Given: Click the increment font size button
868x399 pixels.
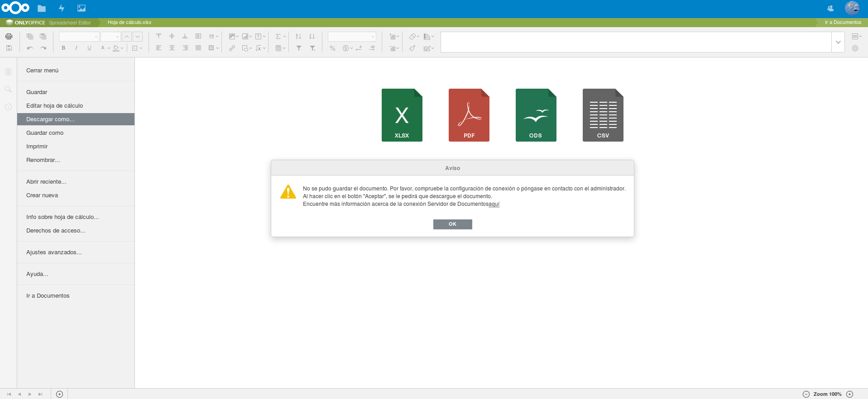Looking at the screenshot, I should tap(127, 37).
